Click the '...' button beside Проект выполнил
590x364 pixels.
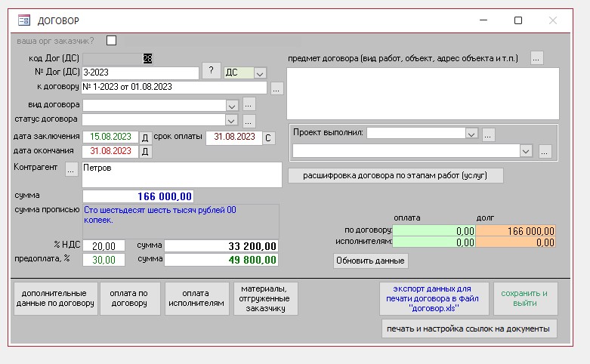[x=489, y=134]
